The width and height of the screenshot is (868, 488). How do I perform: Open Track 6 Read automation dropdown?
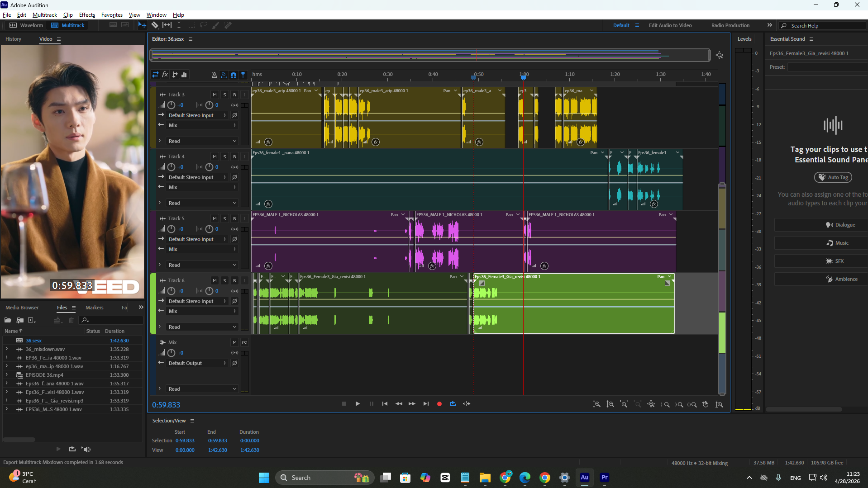pyautogui.click(x=202, y=327)
